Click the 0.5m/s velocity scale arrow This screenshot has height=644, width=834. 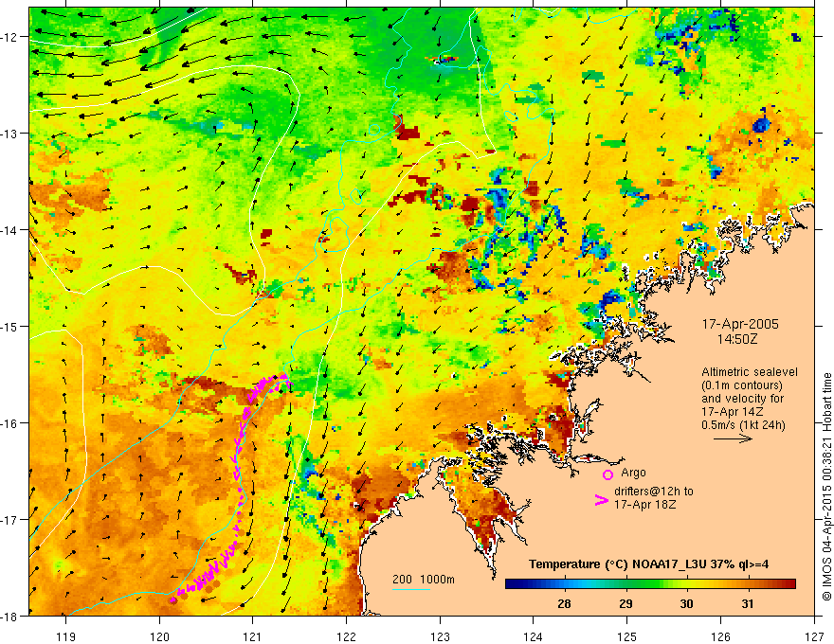point(733,438)
